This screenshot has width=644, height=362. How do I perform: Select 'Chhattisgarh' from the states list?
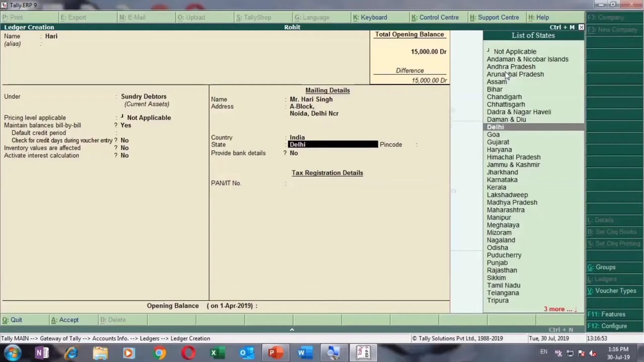pos(506,104)
